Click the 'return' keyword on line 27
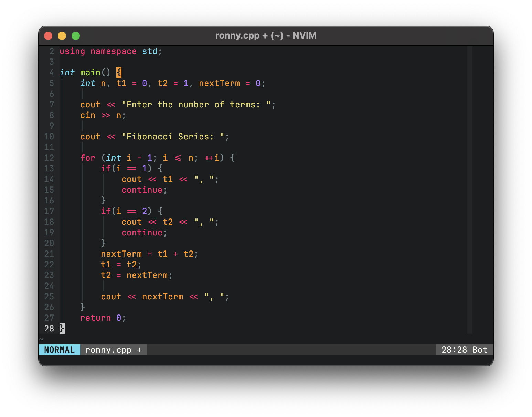The image size is (532, 417). [95, 318]
